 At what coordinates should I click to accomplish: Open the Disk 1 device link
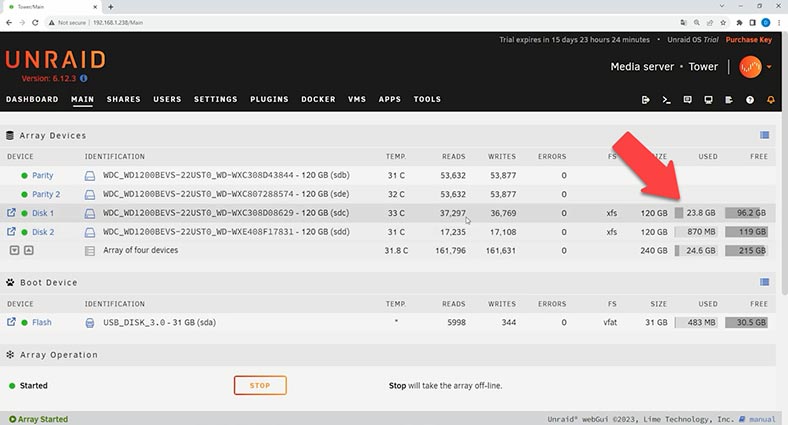(43, 213)
